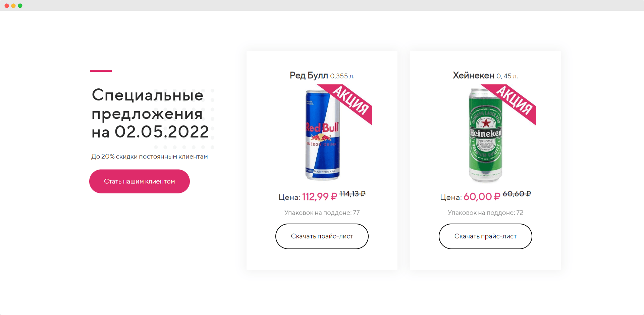Viewport: 644px width, 315px height.
Task: Click the discount text about постоянным клиентам
Action: pyautogui.click(x=150, y=156)
